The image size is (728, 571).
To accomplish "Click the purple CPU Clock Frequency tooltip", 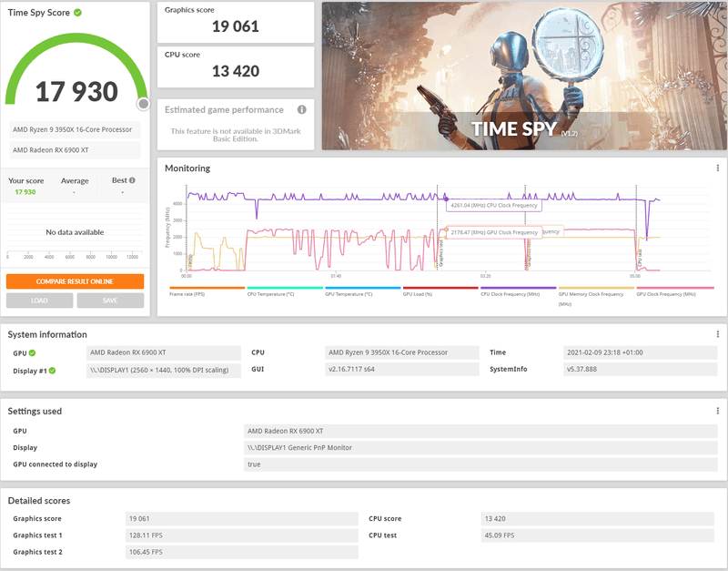I will (x=494, y=205).
